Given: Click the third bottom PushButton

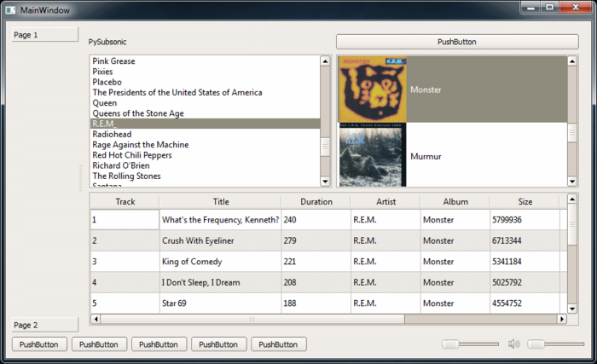Looking at the screenshot, I should coord(159,344).
